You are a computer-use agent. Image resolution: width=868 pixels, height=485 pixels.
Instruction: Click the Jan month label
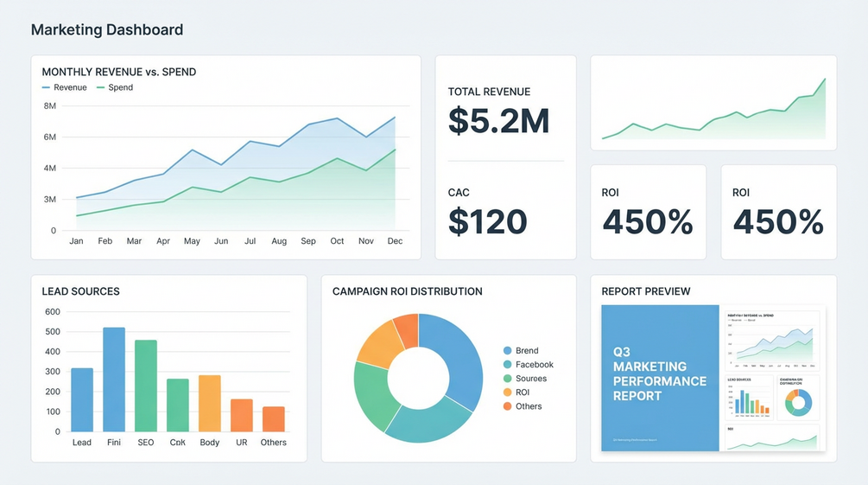coord(76,241)
